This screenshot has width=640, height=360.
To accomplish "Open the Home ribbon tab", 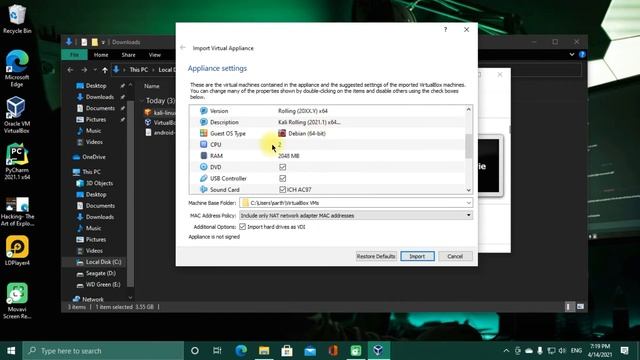I will point(101,55).
